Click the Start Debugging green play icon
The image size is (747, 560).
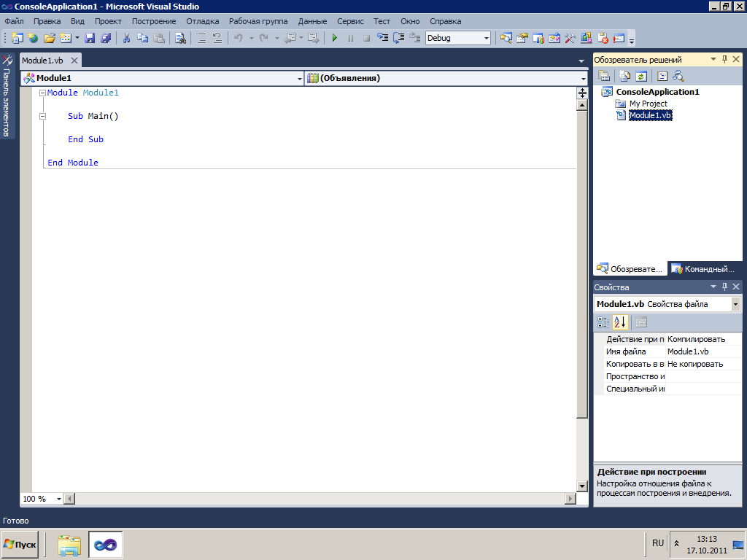coord(335,38)
